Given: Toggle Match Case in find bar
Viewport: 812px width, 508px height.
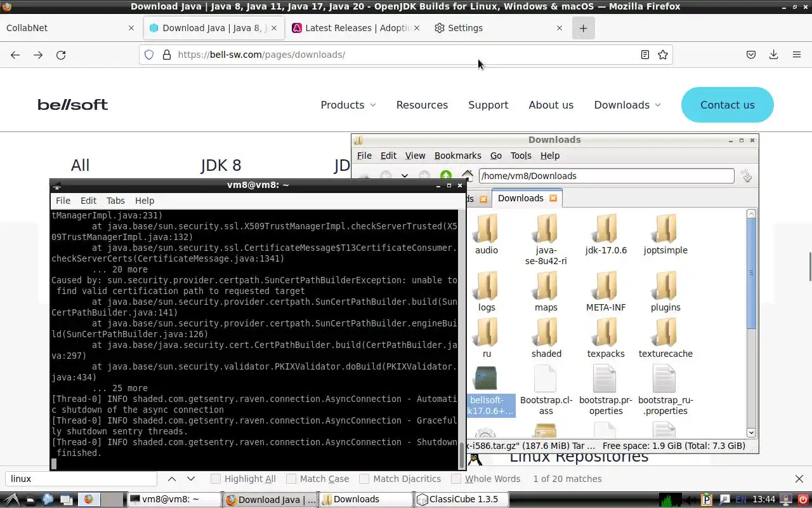Looking at the screenshot, I should point(318,479).
